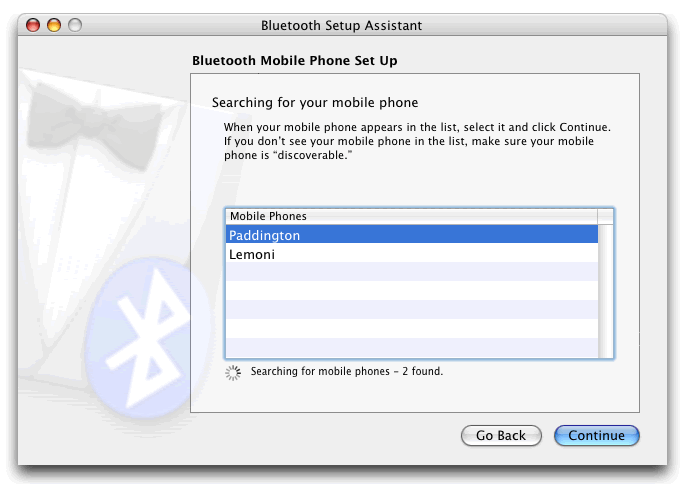The image size is (682, 484).
Task: Click the gray zoom window button
Action: coord(75,25)
